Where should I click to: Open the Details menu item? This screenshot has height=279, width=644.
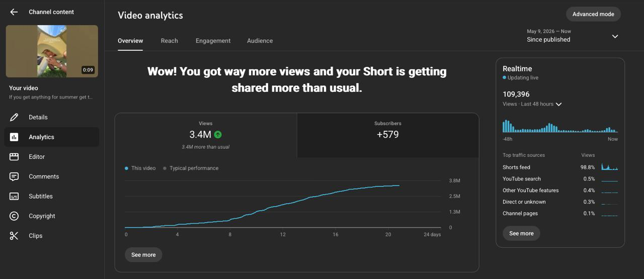click(51, 117)
